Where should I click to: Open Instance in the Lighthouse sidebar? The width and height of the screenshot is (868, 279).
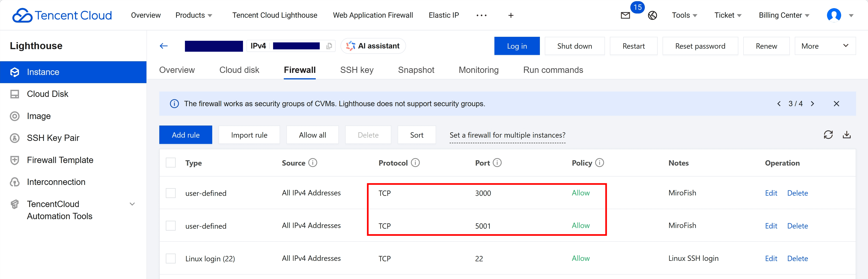[73, 72]
